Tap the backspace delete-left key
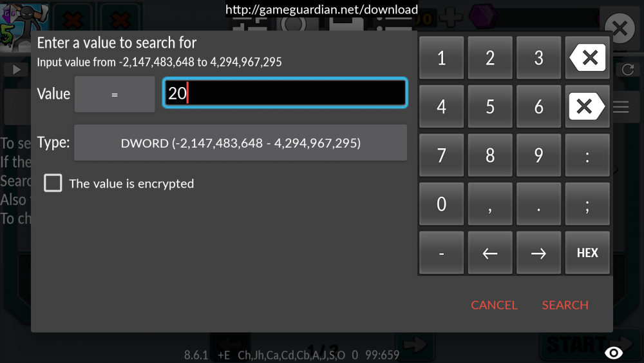The image size is (644, 363). (x=587, y=57)
